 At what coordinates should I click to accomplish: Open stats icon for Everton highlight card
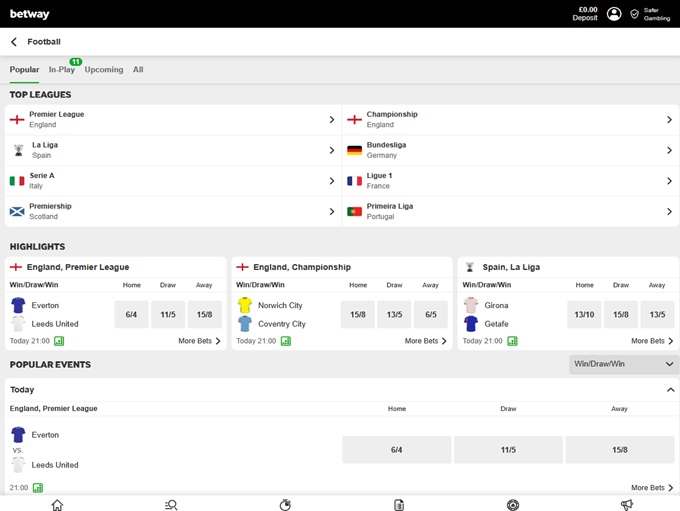45,341
